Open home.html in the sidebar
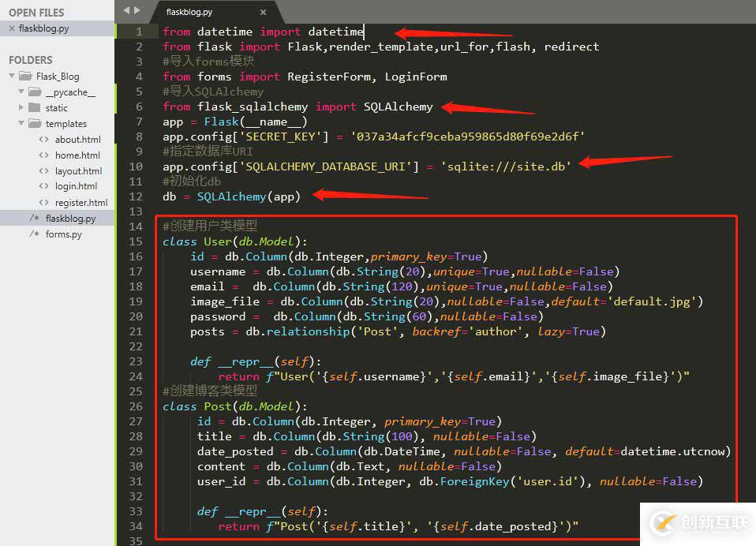 coord(77,155)
